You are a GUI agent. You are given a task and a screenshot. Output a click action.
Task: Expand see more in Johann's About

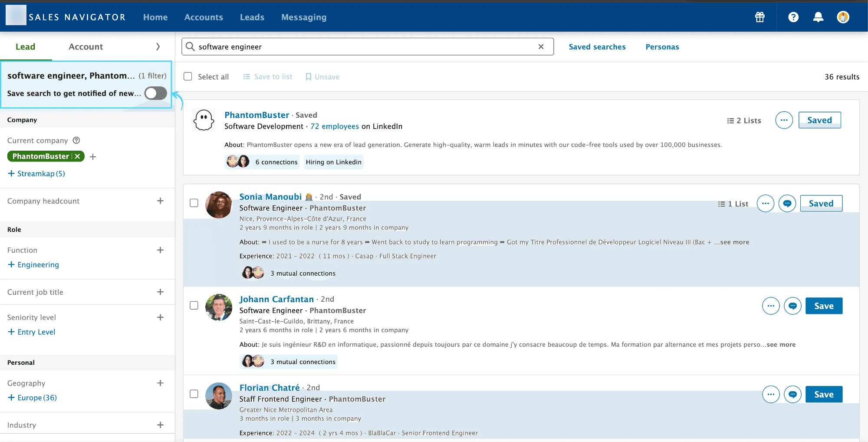pyautogui.click(x=781, y=345)
